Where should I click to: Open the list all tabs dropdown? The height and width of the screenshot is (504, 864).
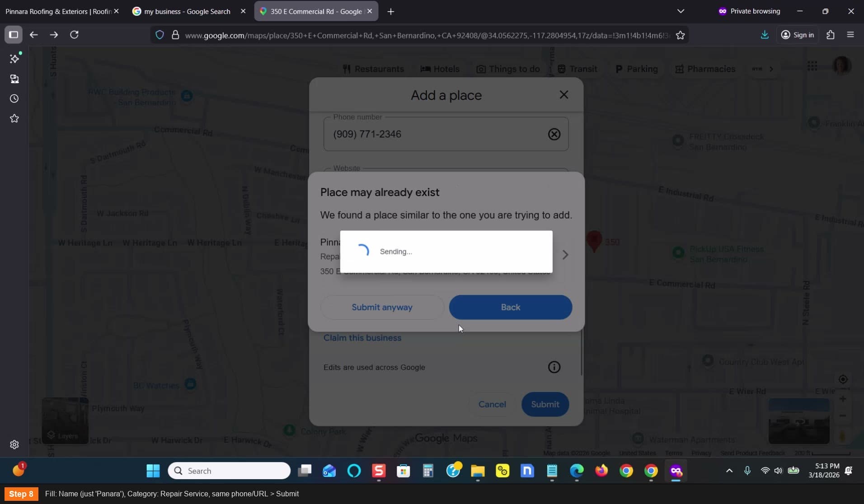(681, 11)
